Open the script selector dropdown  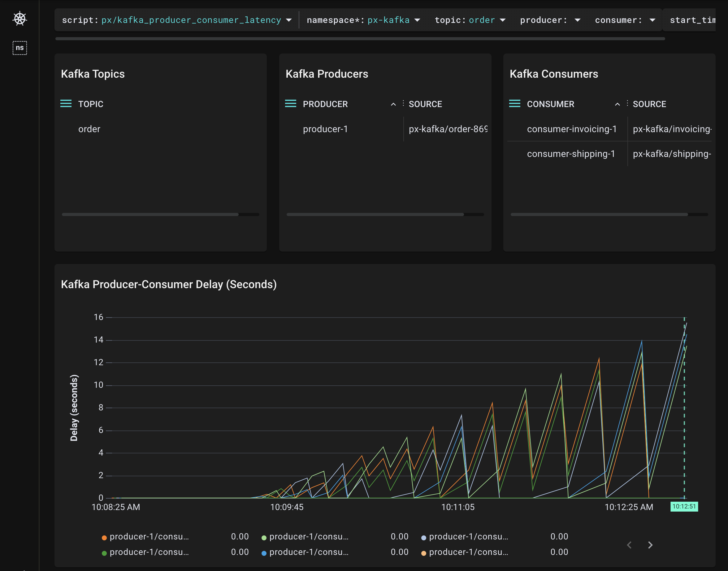coord(288,20)
